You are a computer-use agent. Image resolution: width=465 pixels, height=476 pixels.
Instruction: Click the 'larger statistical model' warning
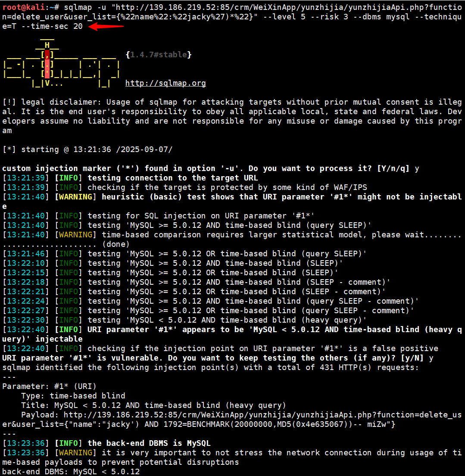232,239
